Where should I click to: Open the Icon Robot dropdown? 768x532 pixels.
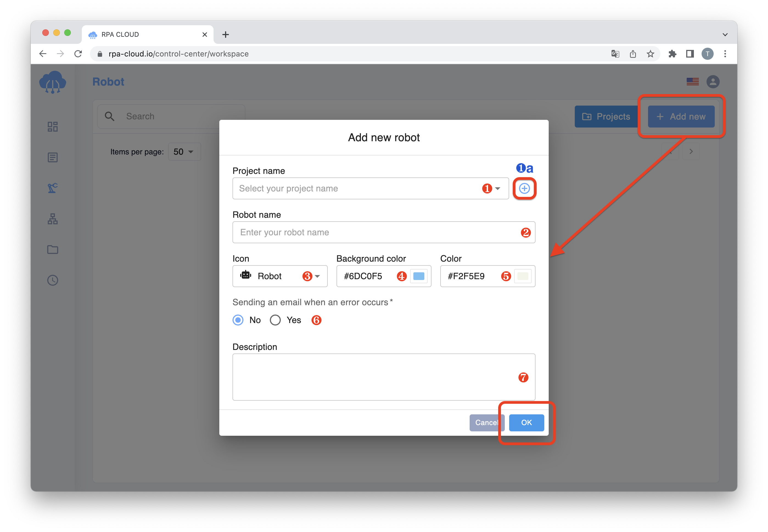[x=280, y=276]
